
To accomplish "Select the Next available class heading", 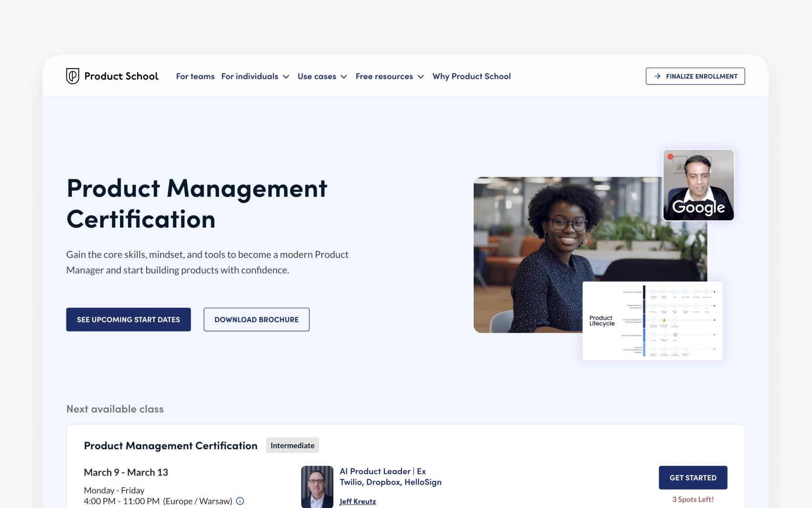I will (x=115, y=409).
